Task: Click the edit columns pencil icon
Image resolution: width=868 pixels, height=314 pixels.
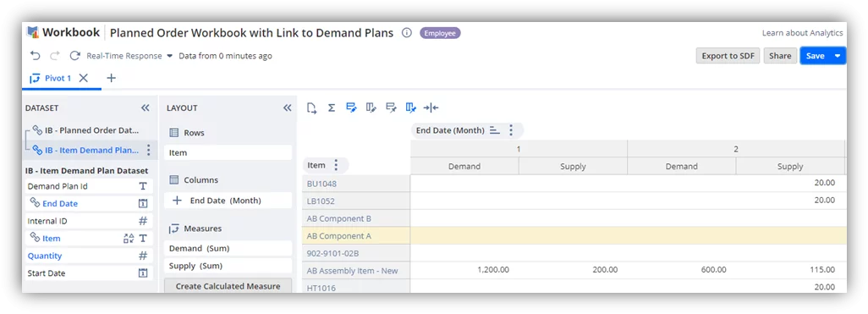Action: [371, 107]
